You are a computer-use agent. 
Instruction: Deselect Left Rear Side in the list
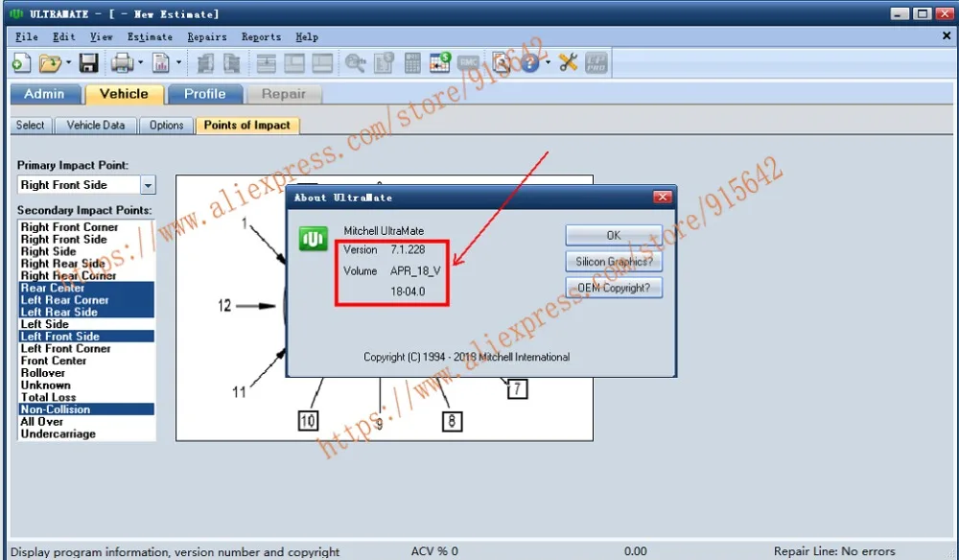pos(86,312)
